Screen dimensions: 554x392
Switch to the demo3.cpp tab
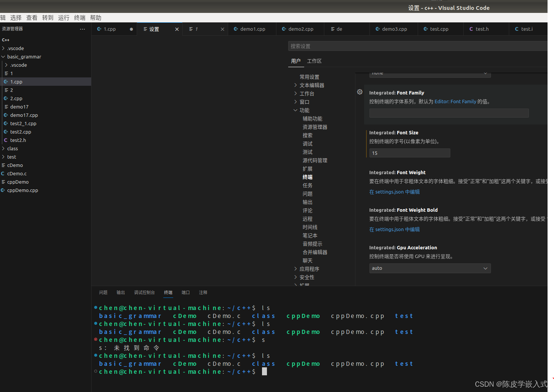coord(394,29)
